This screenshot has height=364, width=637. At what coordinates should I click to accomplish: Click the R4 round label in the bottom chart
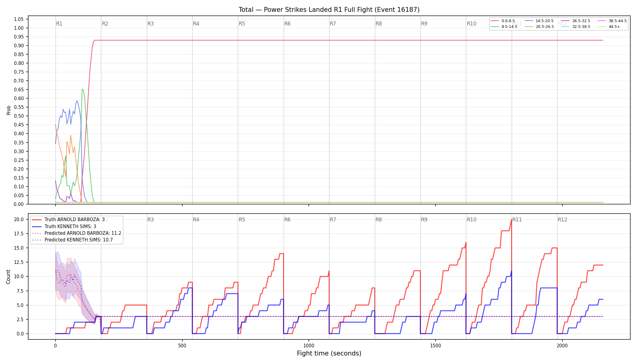tap(196, 220)
